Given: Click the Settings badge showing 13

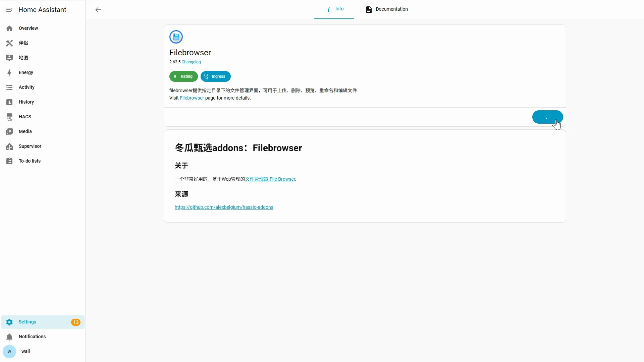Looking at the screenshot, I should (x=76, y=322).
